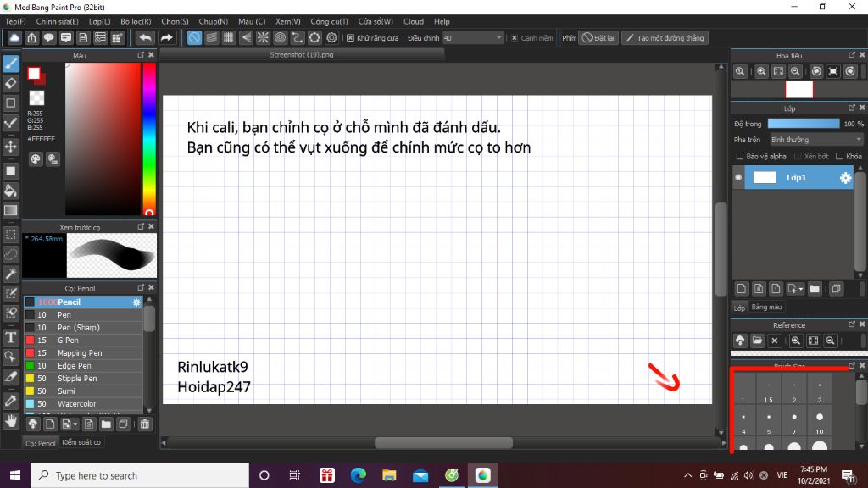Select the Eraser tool

(11, 84)
